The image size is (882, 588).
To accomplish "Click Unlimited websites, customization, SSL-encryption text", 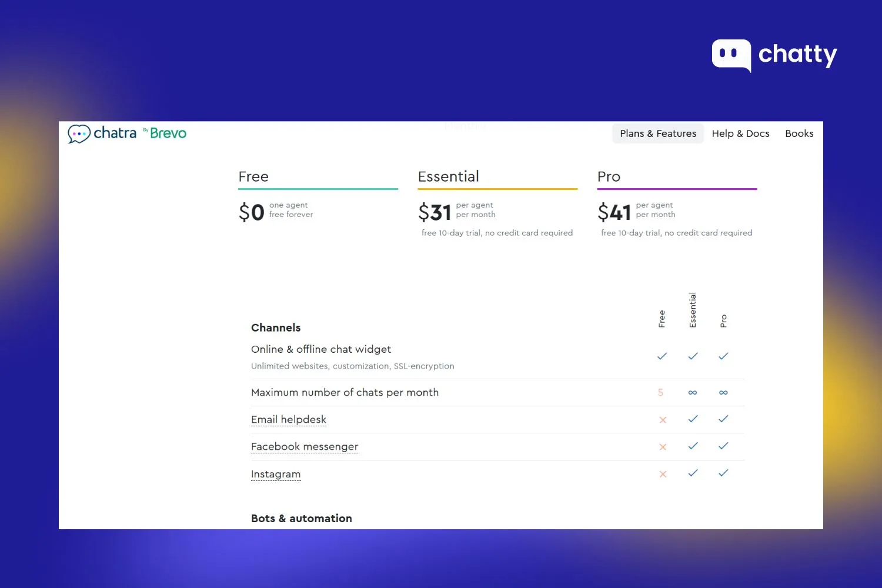I will pos(352,366).
